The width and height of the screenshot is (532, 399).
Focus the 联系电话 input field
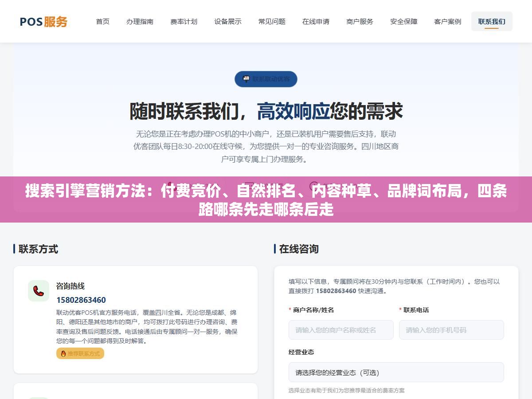click(x=451, y=330)
